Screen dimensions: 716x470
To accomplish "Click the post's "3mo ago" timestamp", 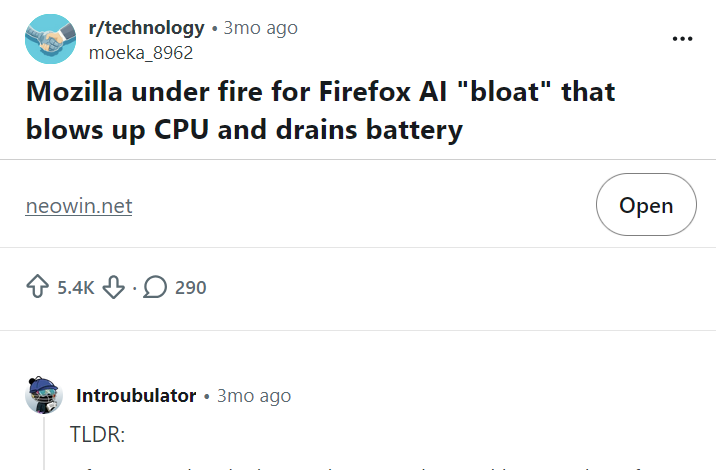I will coord(260,28).
